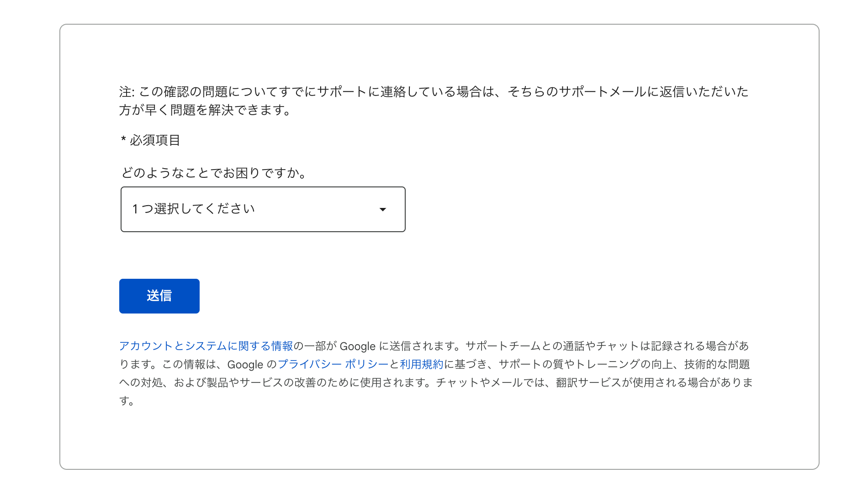Click empty space inside the issue-type select box
Image resolution: width=868 pixels, height=489 pixels.
pos(315,209)
